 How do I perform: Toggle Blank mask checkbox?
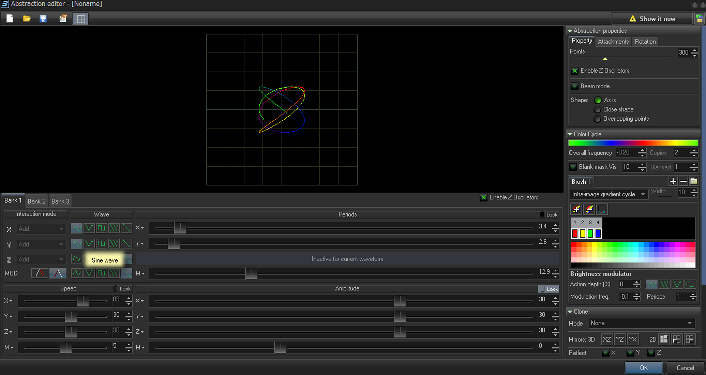[573, 167]
